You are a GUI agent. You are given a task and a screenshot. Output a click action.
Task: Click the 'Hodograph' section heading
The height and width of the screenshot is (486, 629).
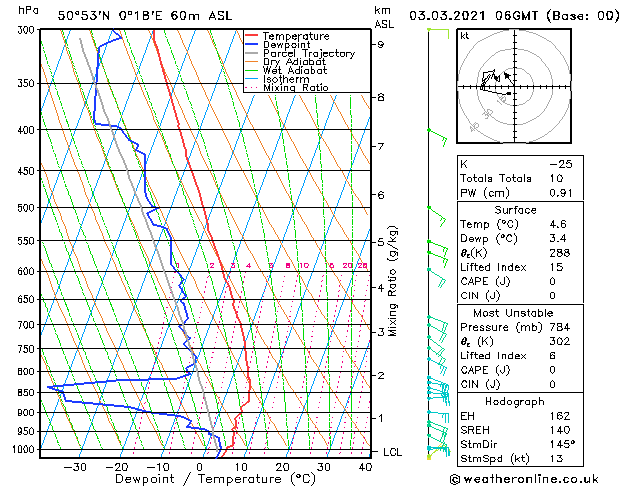pyautogui.click(x=515, y=401)
